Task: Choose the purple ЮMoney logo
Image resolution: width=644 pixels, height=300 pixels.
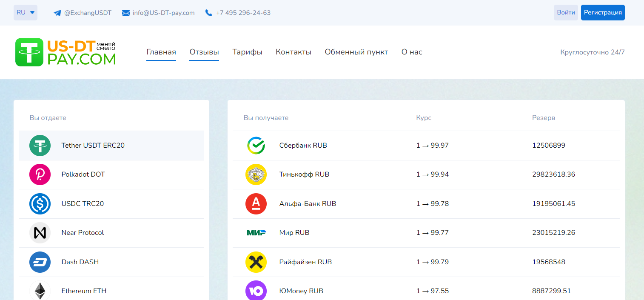Action: click(256, 291)
